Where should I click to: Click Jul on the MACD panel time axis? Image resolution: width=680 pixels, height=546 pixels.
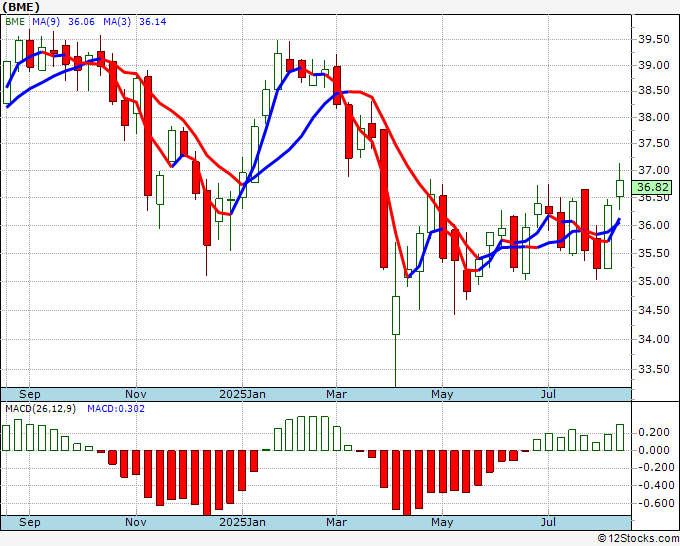[549, 522]
